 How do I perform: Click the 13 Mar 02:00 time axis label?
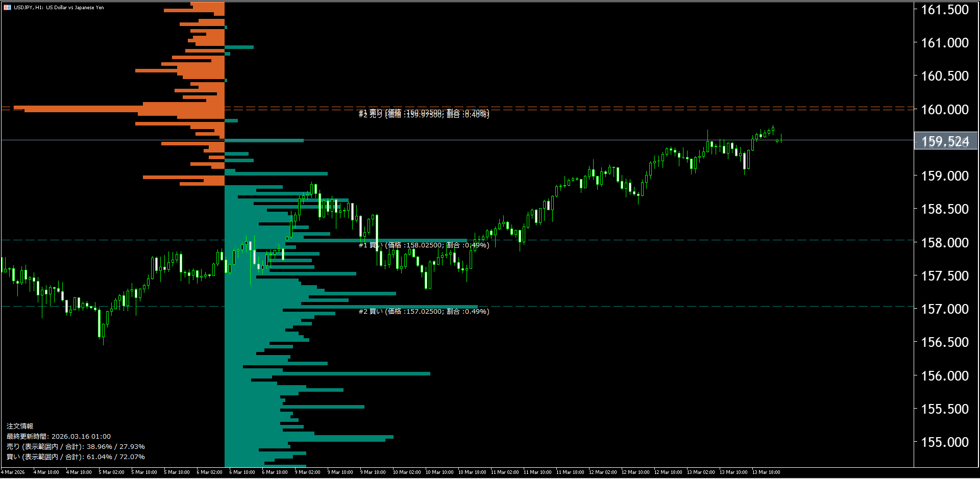(701, 472)
